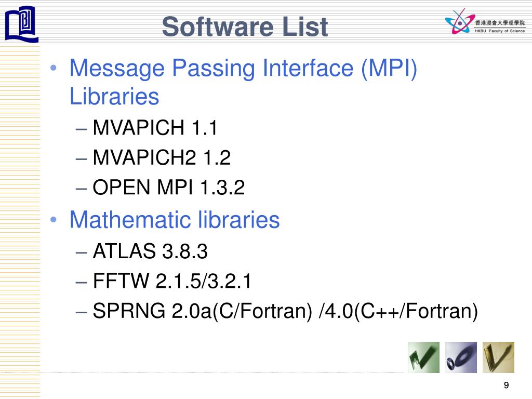Click the Software List title
This screenshot has width=532, height=399.
pyautogui.click(x=245, y=27)
